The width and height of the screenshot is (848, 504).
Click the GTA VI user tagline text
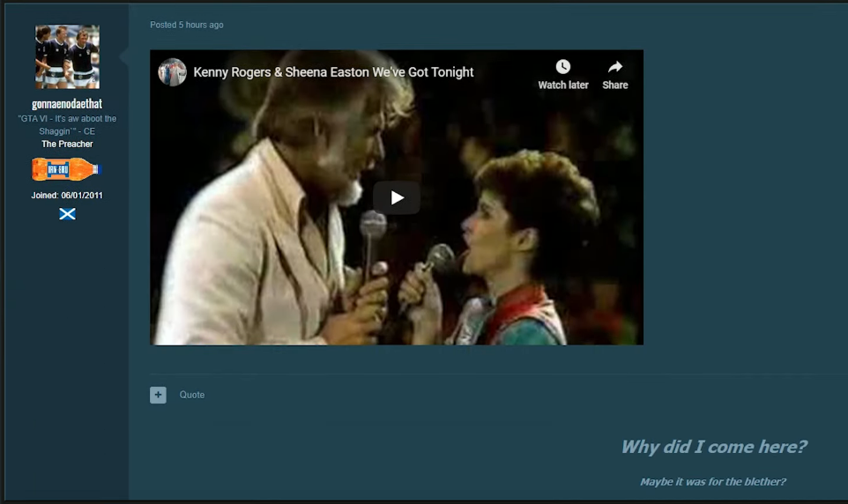(x=67, y=125)
